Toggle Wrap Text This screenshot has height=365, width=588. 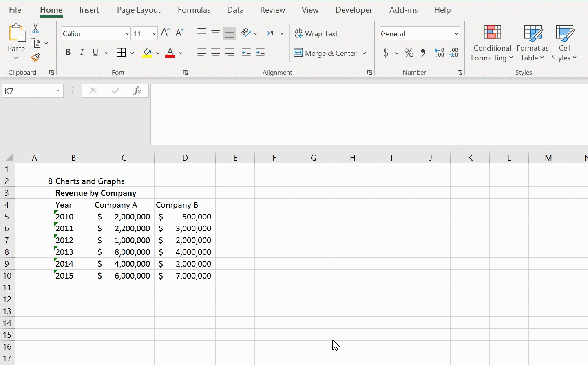316,33
